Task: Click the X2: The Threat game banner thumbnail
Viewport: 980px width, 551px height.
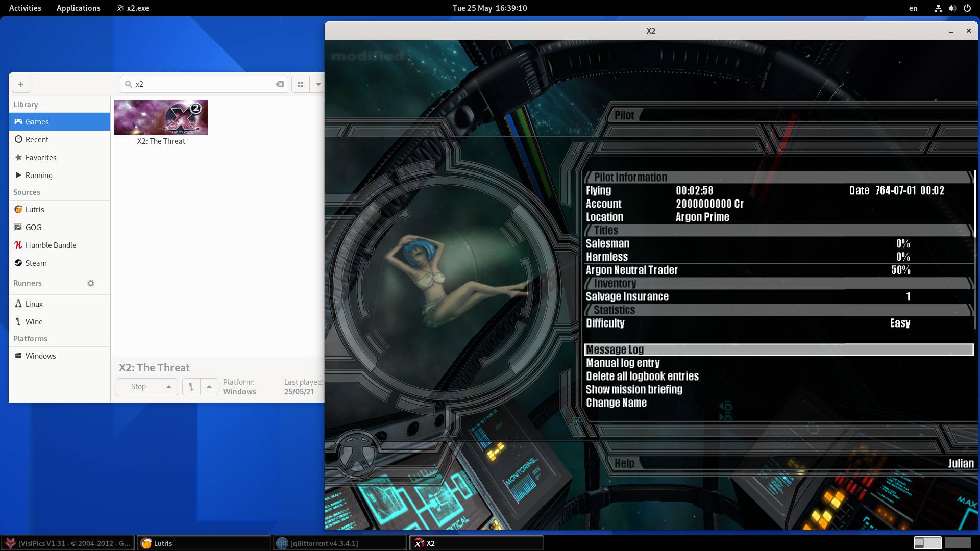Action: coord(161,117)
